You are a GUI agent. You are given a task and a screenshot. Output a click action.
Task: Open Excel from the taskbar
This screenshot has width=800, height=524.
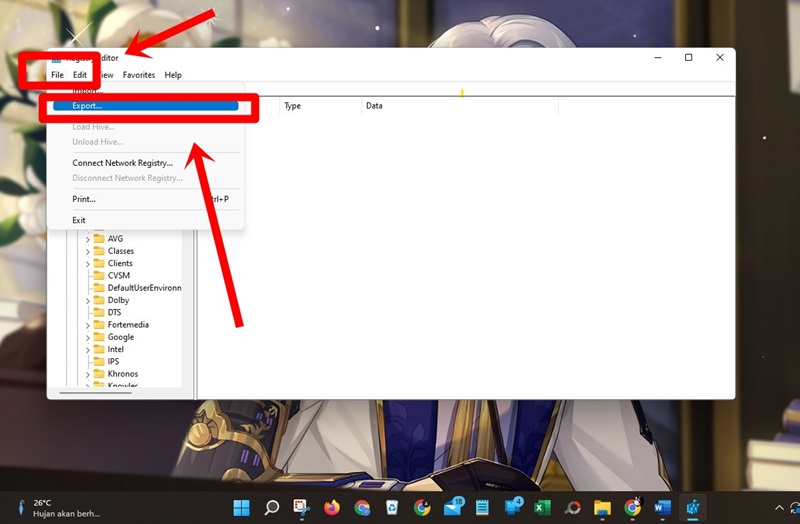(x=542, y=508)
